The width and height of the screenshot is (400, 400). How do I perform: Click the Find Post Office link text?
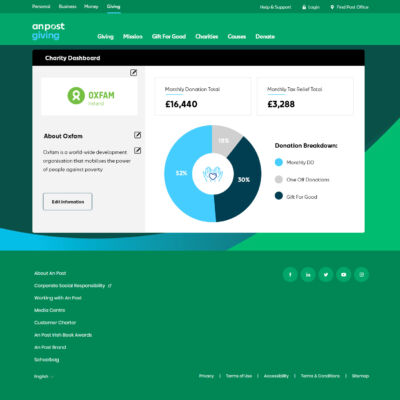point(352,7)
